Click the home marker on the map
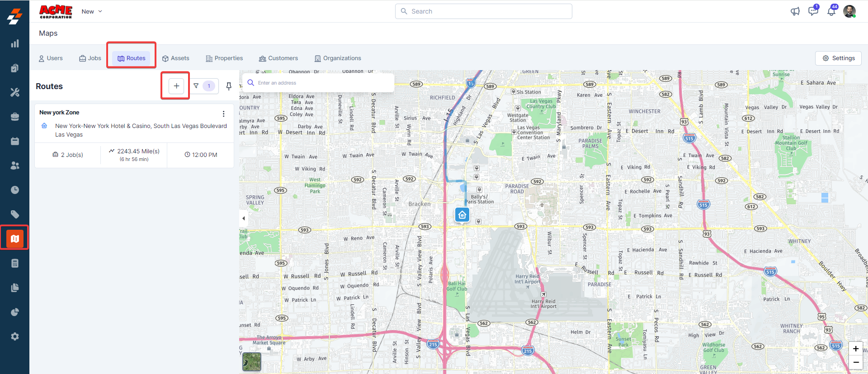 click(x=462, y=215)
